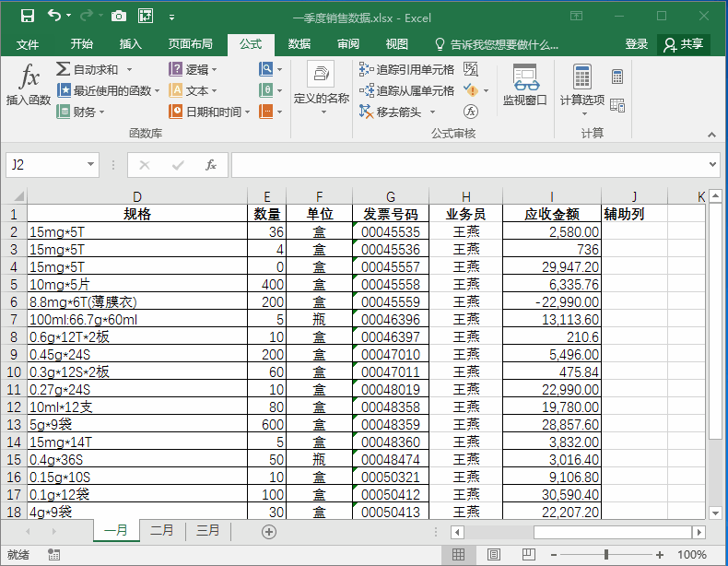Expand the formula bar
Screen dimensions: 728x566
712,164
